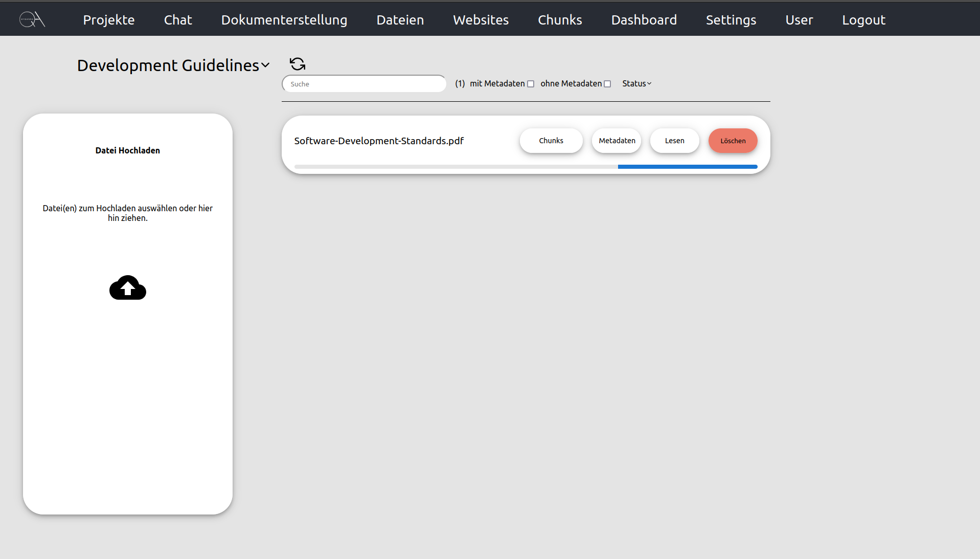Switch to the Websites section

481,19
